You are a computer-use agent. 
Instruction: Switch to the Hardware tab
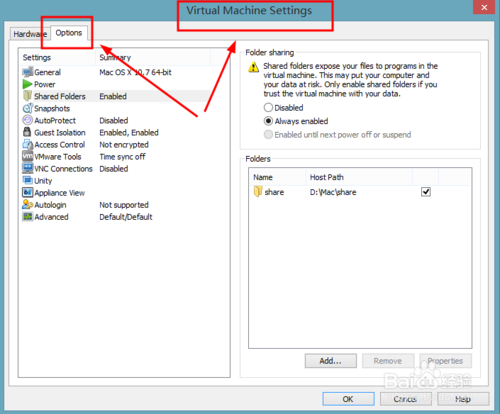[x=30, y=34]
